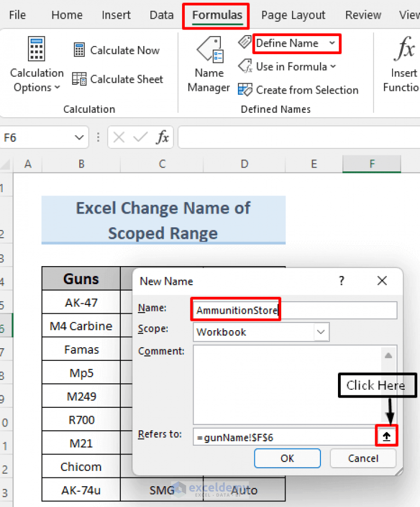The image size is (420, 507).
Task: Open the Review tab
Action: tap(363, 15)
